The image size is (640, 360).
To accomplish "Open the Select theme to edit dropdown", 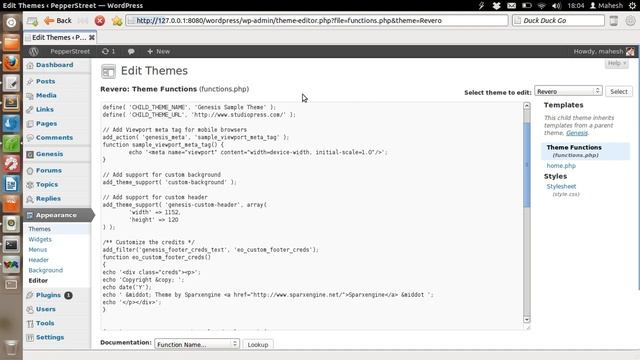I will point(568,91).
